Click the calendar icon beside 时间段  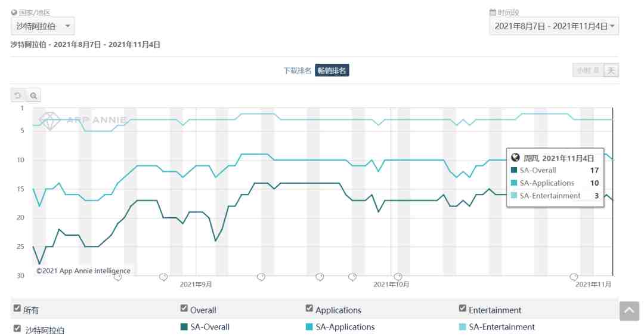(493, 13)
